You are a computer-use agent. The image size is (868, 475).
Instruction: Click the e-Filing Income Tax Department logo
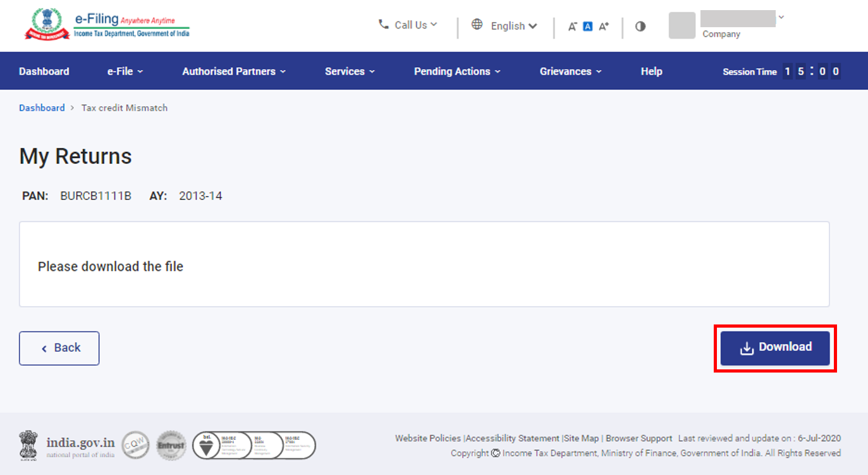pos(107,25)
